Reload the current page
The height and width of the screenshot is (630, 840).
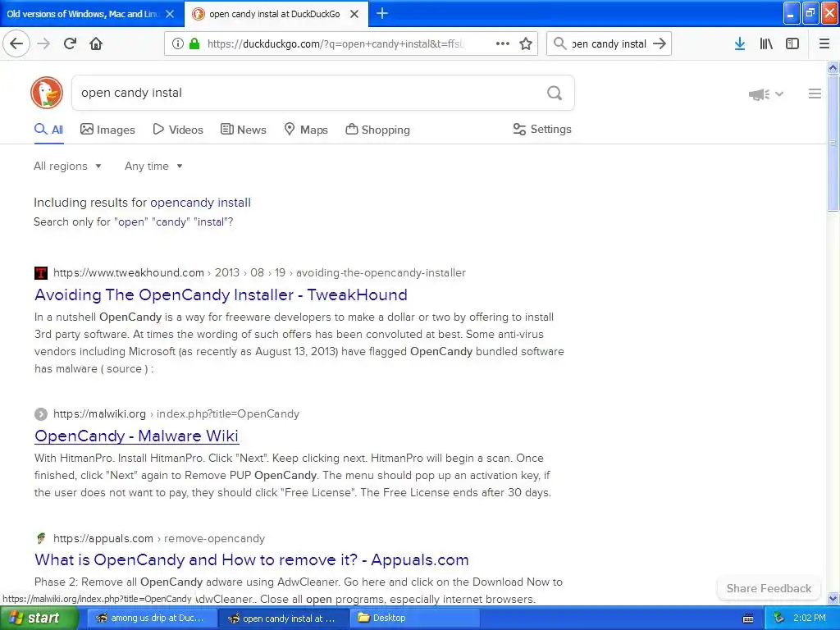70,43
